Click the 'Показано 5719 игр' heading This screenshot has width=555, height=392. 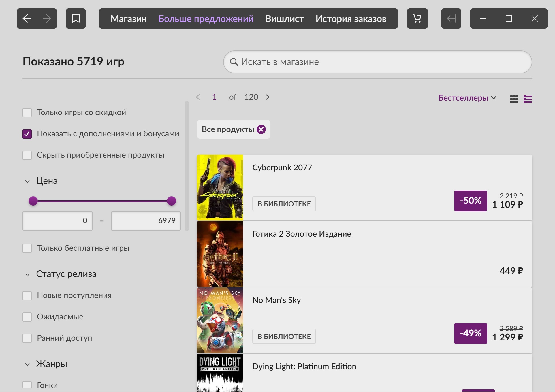pyautogui.click(x=74, y=61)
